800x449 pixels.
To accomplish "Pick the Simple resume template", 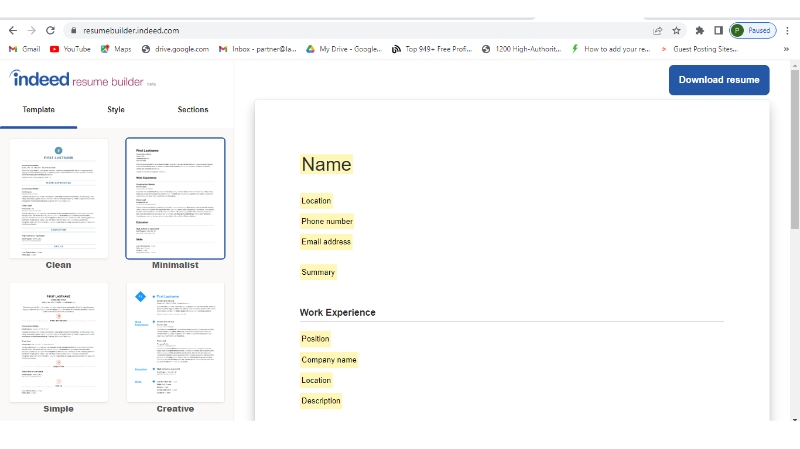I will pos(59,341).
